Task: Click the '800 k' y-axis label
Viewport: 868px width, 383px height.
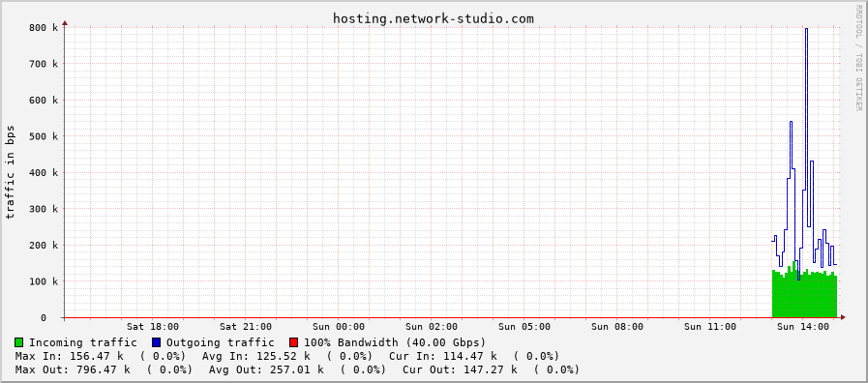Action: (x=44, y=27)
